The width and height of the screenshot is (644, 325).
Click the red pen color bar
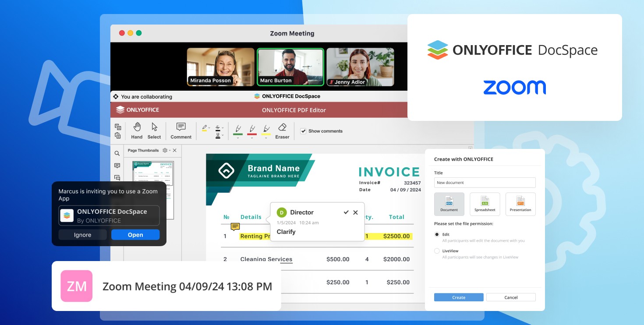click(x=252, y=134)
